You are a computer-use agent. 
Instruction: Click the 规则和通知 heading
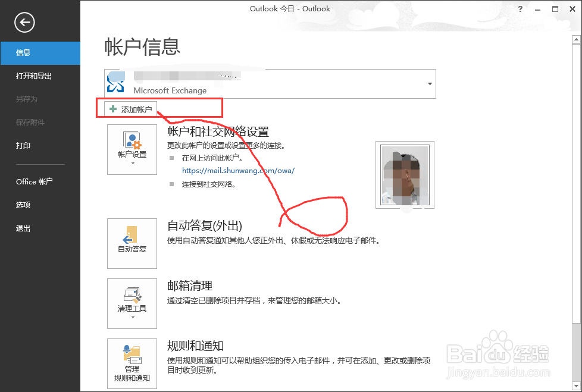point(195,346)
